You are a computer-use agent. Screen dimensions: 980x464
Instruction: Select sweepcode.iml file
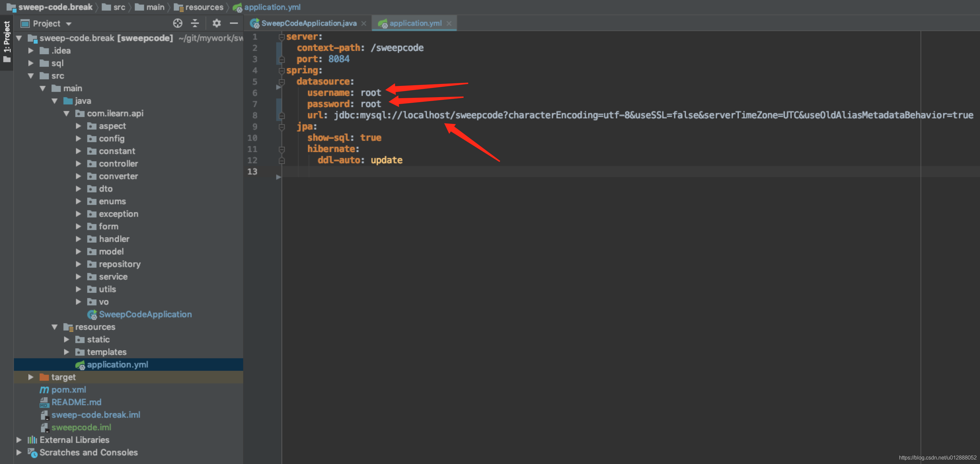(81, 427)
